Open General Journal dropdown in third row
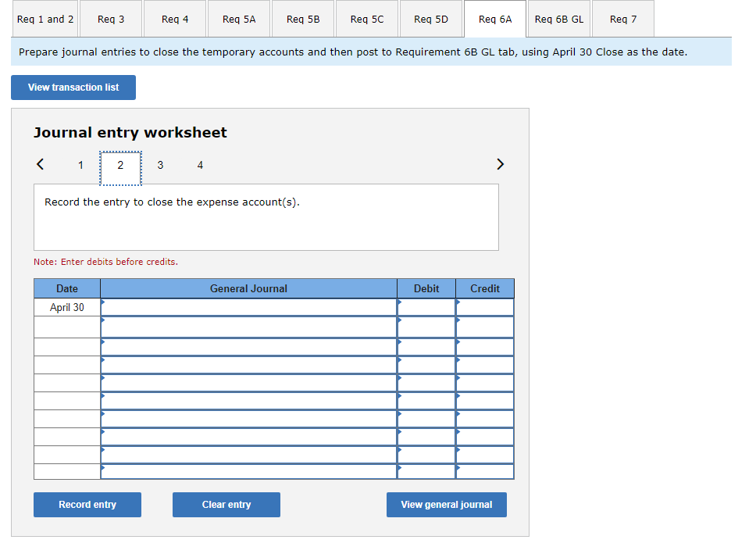The width and height of the screenshot is (756, 554). [x=249, y=347]
